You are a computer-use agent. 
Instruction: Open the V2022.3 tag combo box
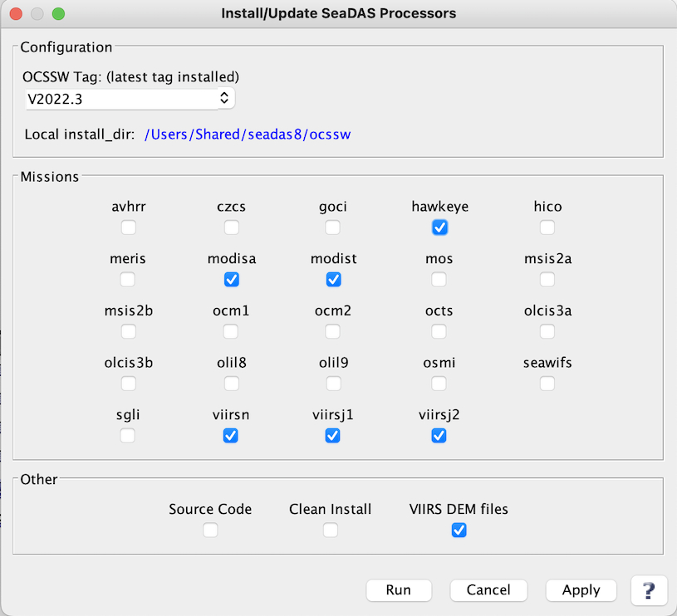[x=130, y=99]
